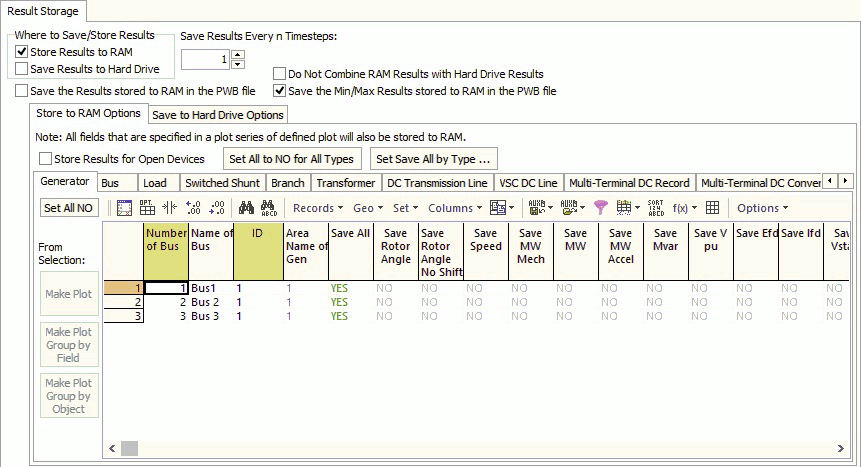The height and width of the screenshot is (467, 861).
Task: Enable Save Results to Hard Drive
Action: (22, 68)
